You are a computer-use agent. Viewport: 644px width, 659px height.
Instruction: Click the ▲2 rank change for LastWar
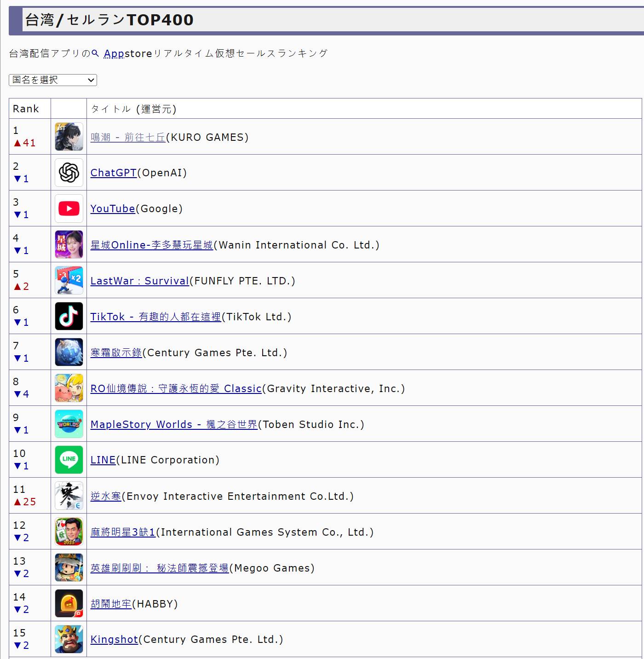(x=21, y=286)
